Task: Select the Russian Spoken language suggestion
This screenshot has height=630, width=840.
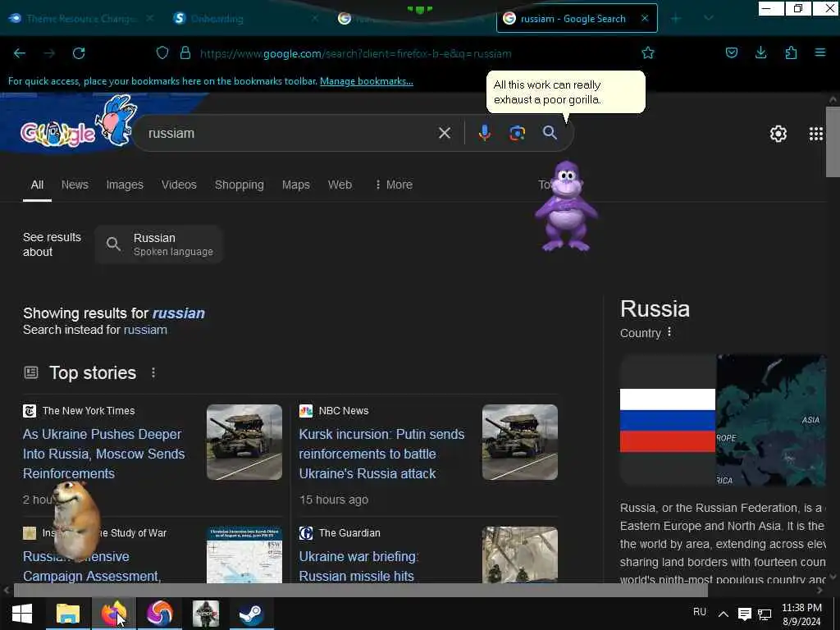Action: pos(158,244)
